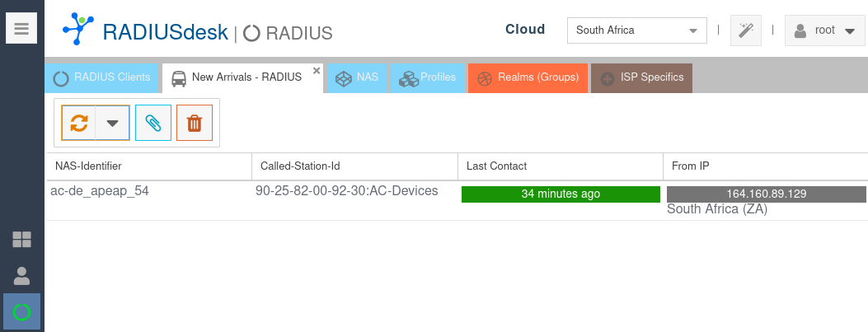Open the user sidebar icon
This screenshot has width=868, height=332.
click(21, 276)
